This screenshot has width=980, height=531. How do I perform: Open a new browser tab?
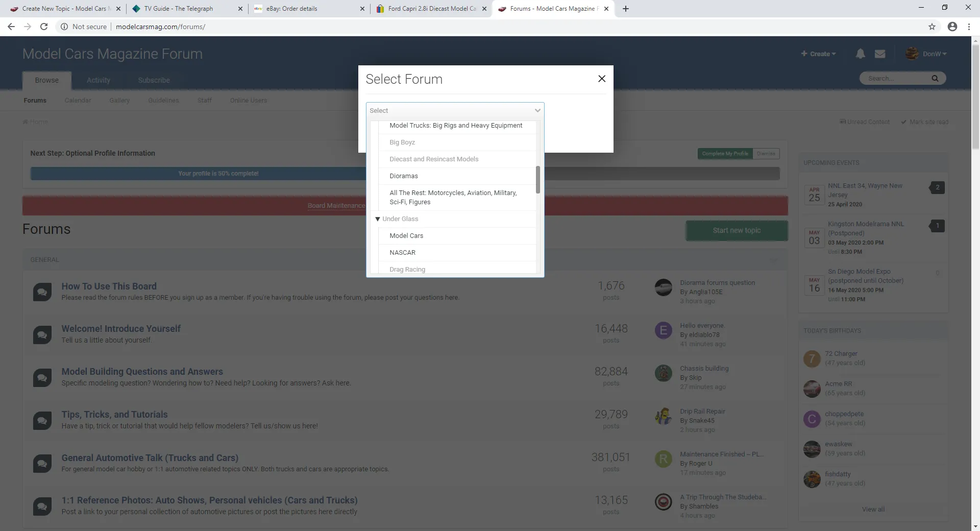point(626,9)
